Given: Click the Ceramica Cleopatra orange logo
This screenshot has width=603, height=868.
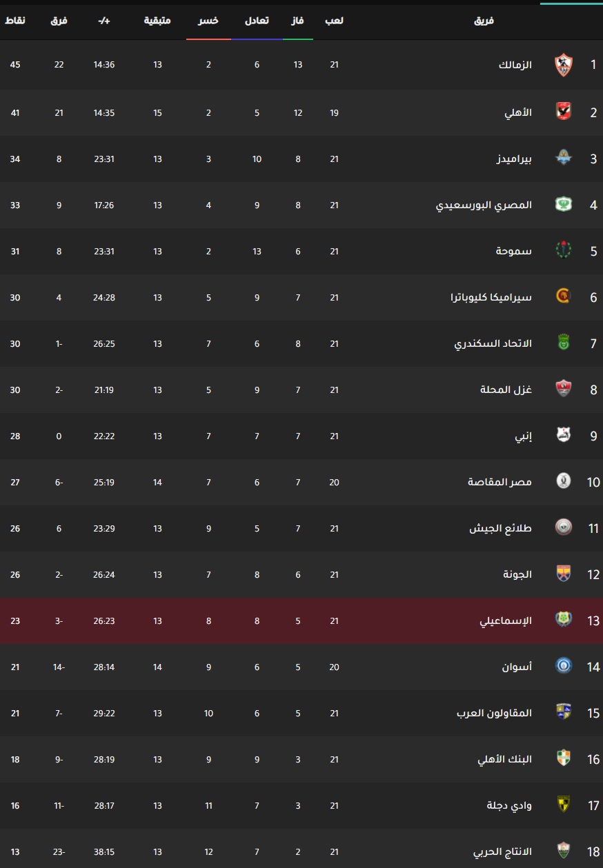Looking at the screenshot, I should pos(564,296).
